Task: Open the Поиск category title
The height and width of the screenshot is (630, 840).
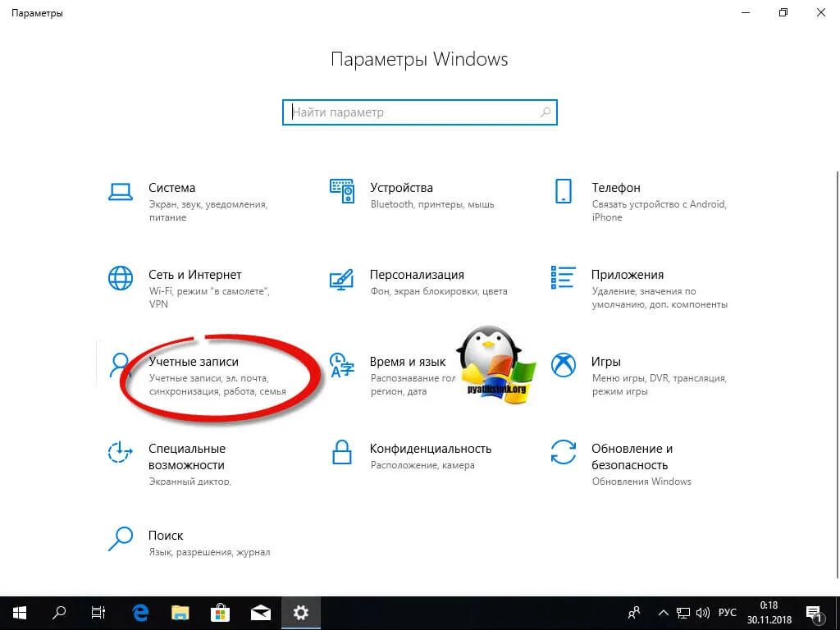Action: pyautogui.click(x=166, y=535)
